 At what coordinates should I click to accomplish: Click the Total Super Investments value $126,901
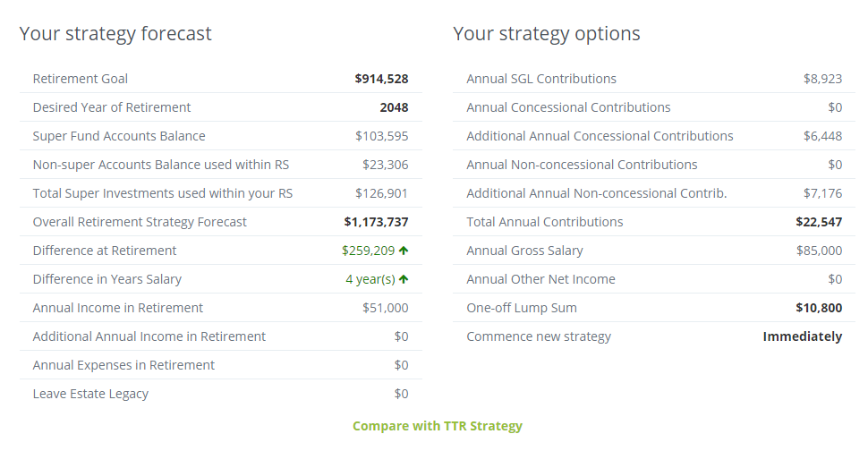pyautogui.click(x=381, y=193)
